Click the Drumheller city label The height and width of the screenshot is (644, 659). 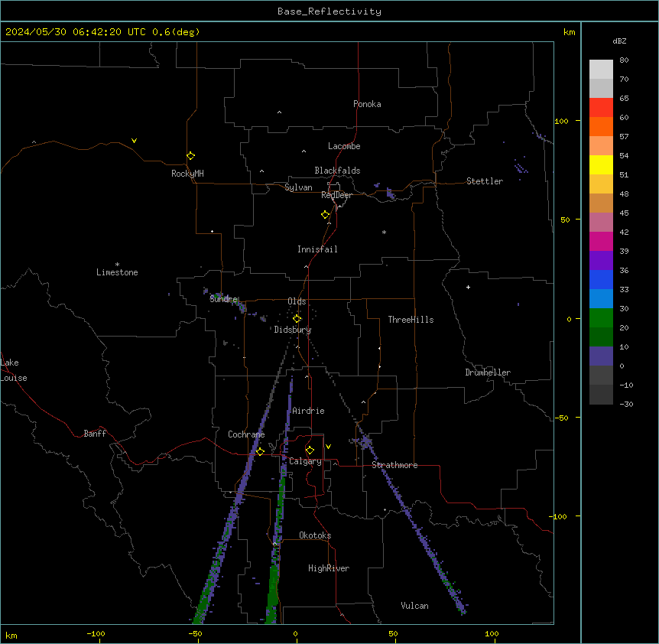point(488,372)
